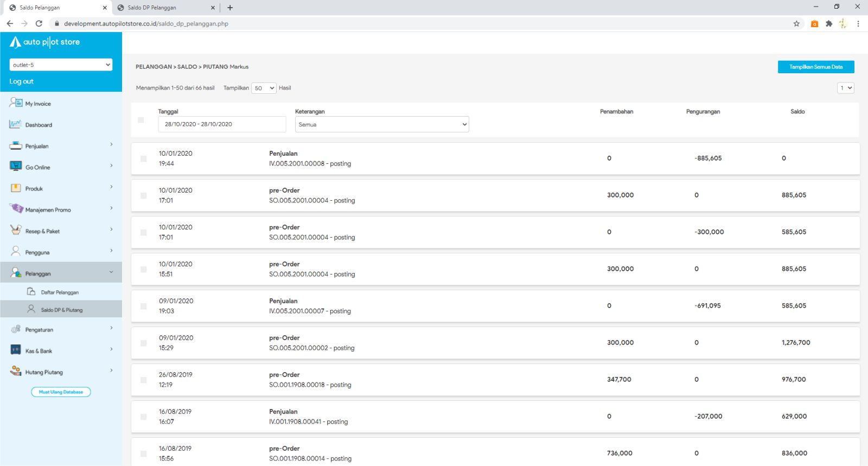This screenshot has width=868, height=466.
Task: Open Daftar Pelanggan submenu item
Action: pos(60,292)
